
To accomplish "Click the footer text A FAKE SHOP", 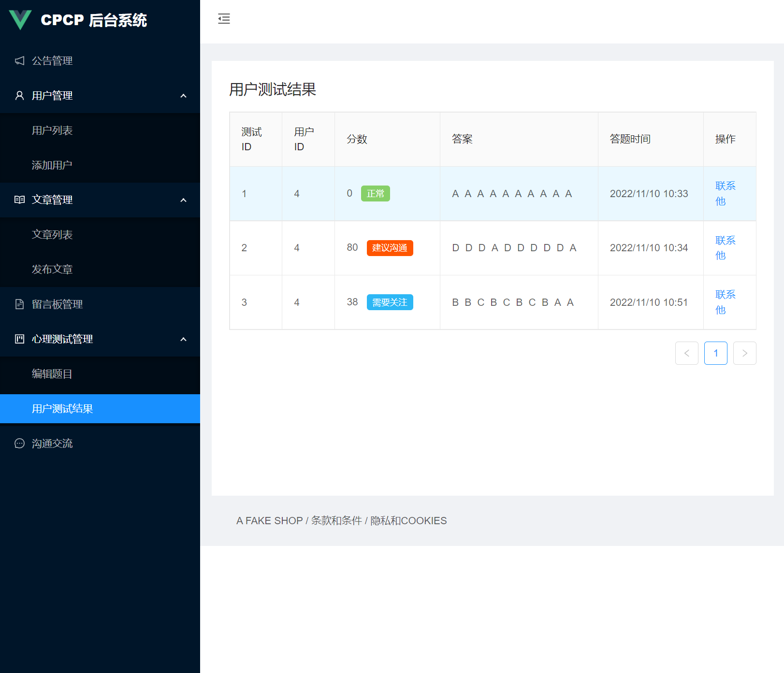I will 269,521.
